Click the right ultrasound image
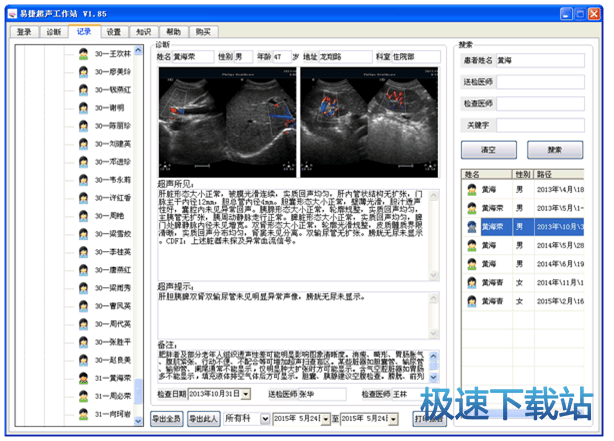Screen dimensions: 614x441 tap(369, 122)
